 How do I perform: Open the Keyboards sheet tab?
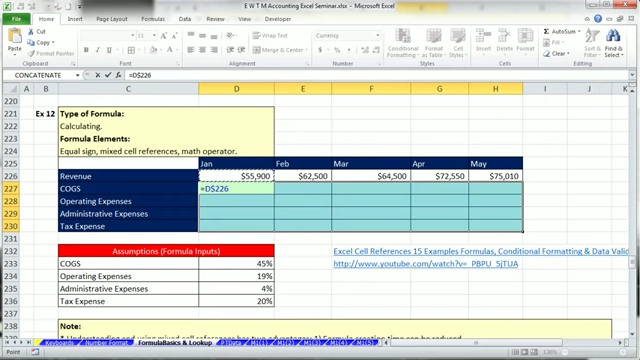point(59,342)
